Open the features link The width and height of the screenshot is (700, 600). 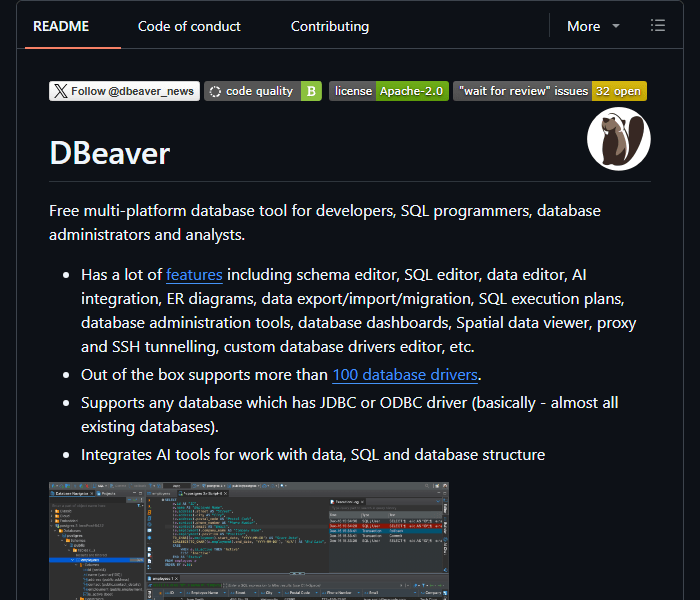(x=194, y=275)
